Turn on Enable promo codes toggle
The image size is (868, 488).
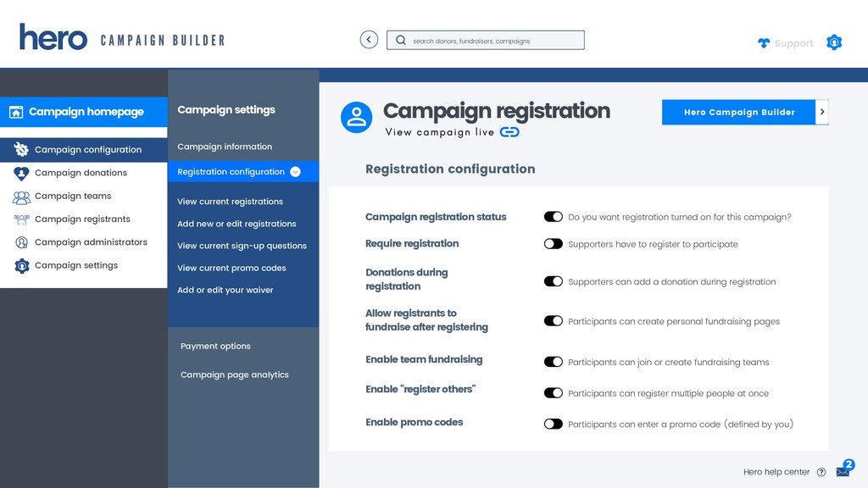click(553, 424)
